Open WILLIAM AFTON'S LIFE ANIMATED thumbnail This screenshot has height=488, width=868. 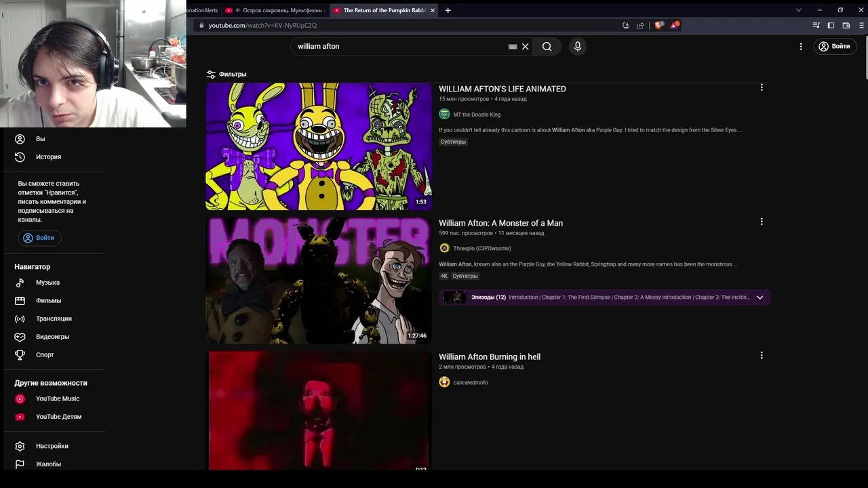[319, 146]
